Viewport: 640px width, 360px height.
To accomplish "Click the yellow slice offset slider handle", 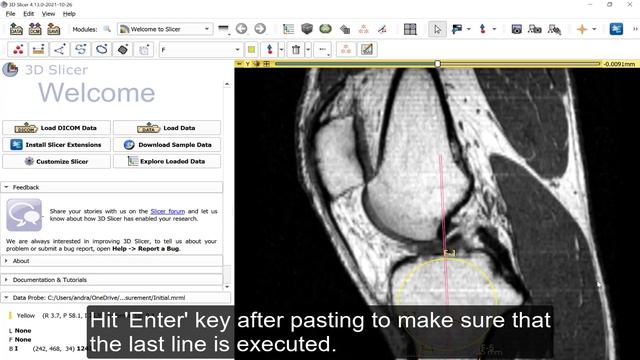I will point(438,64).
